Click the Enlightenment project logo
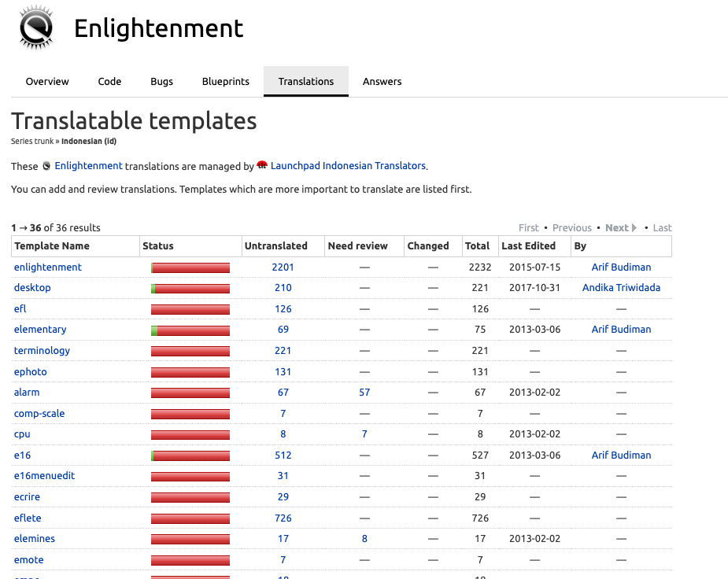Screen dimensions: 728x579 (x=36, y=28)
